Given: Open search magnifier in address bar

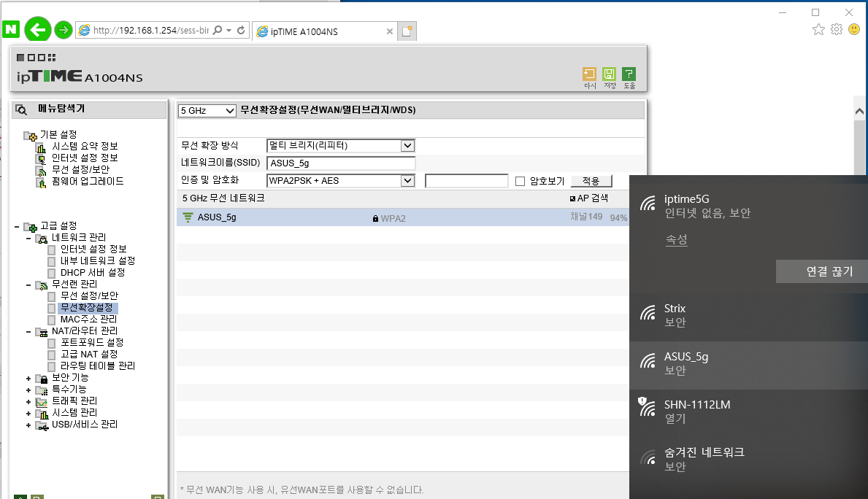Looking at the screenshot, I should point(218,31).
